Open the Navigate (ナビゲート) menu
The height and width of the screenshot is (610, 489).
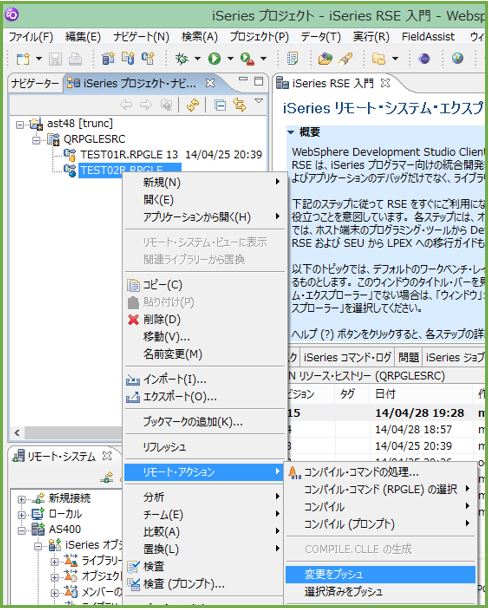coord(141,37)
